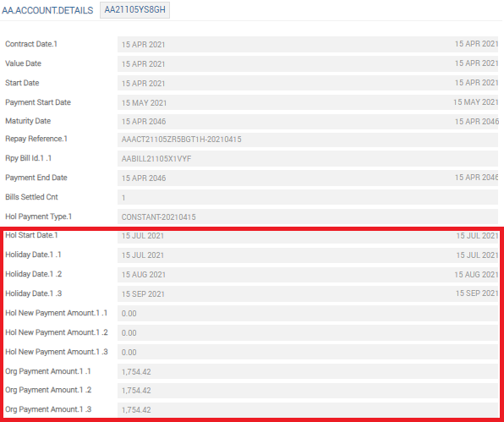
Task: Select the Rpy Bill Id.1.1 field
Action: tap(308, 158)
